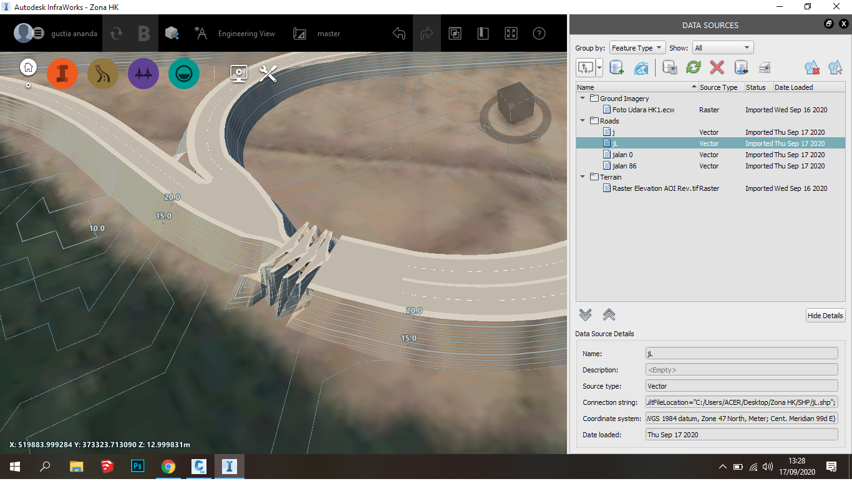Open the model sharing cube icon

[172, 34]
